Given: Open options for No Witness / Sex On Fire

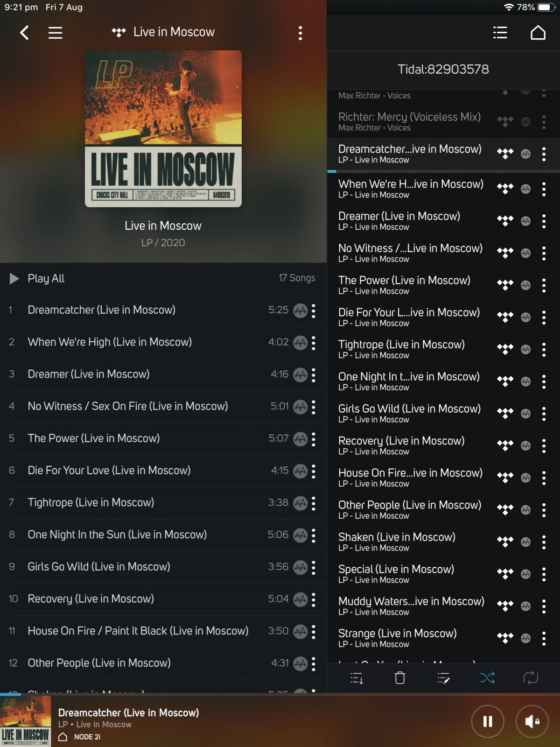Looking at the screenshot, I should pos(314,407).
